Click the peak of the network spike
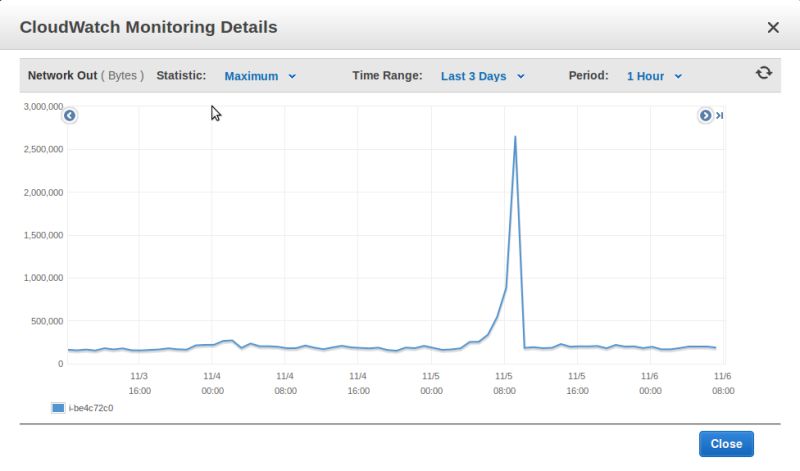The height and width of the screenshot is (471, 800). (x=515, y=137)
